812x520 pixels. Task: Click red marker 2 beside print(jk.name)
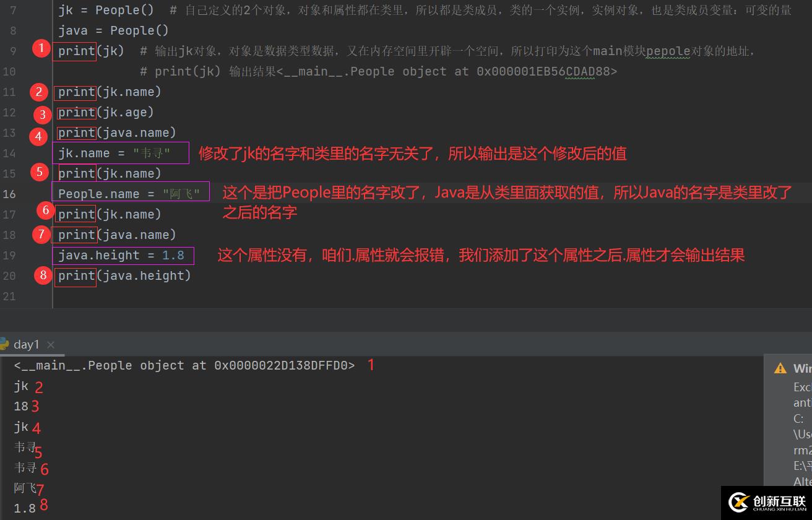click(x=38, y=92)
